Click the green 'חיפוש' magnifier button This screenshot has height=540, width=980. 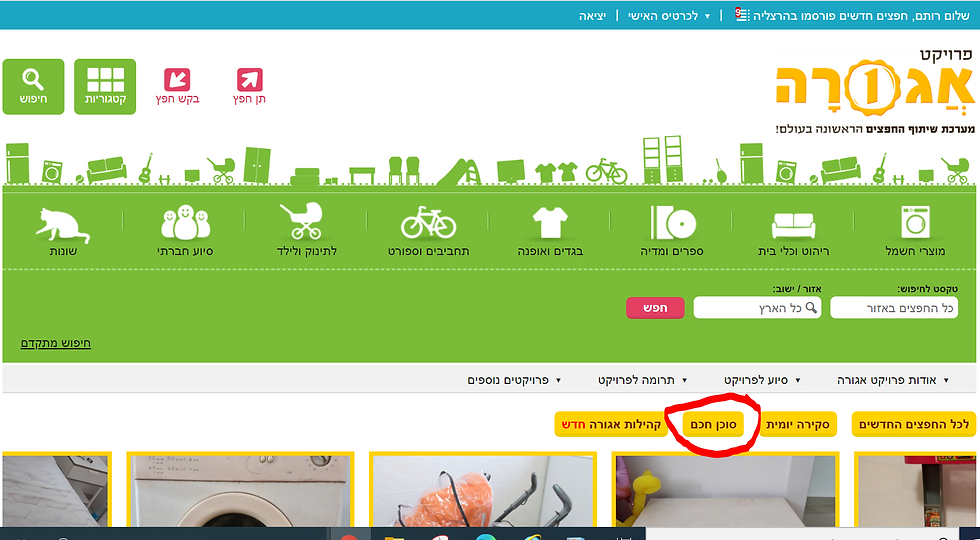coord(33,87)
